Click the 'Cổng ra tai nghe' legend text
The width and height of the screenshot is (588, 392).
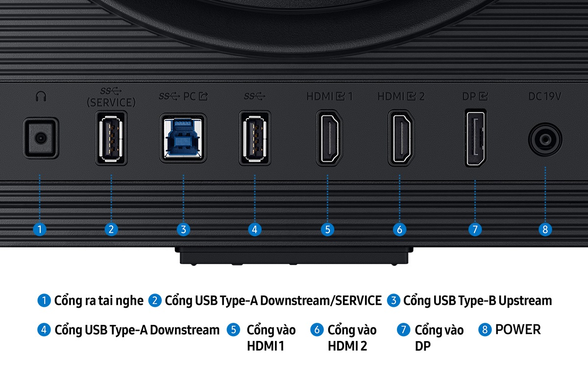pos(99,300)
